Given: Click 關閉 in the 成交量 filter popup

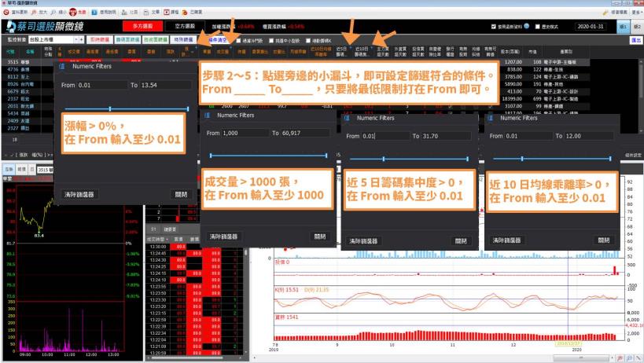Looking at the screenshot, I should 320,236.
